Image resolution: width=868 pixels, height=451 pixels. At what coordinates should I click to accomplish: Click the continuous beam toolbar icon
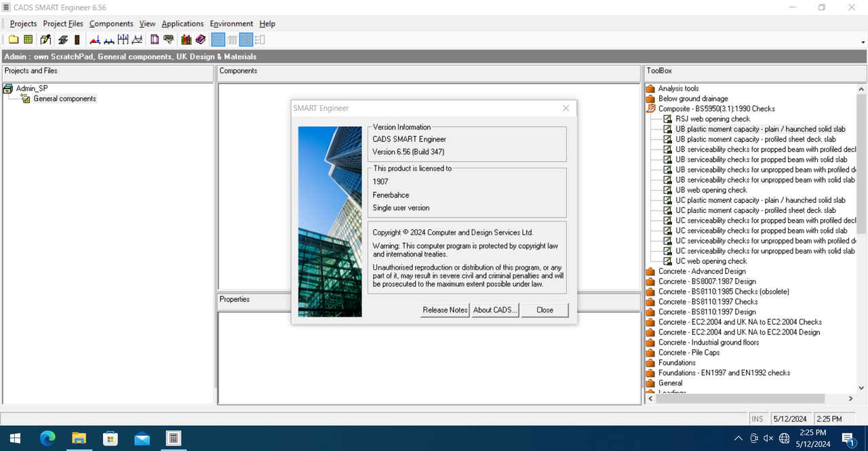109,40
